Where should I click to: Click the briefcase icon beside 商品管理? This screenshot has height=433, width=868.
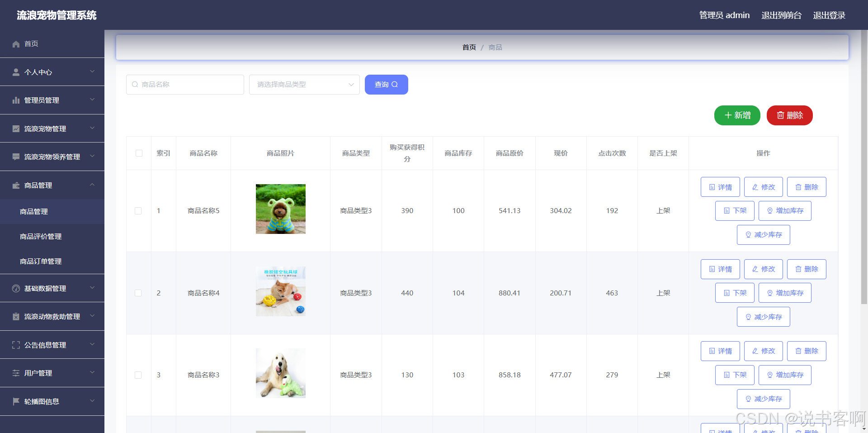click(16, 185)
